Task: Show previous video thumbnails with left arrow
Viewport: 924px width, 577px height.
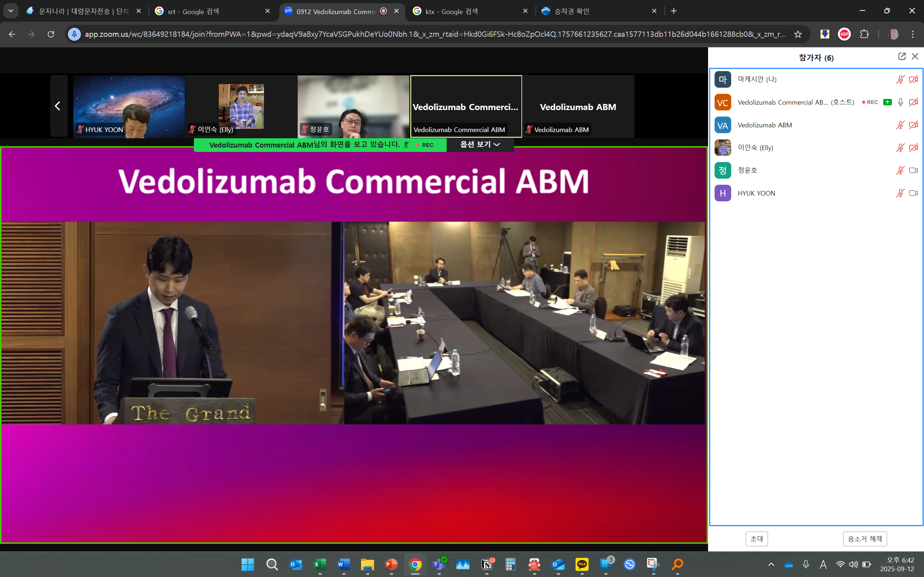Action: click(x=58, y=106)
